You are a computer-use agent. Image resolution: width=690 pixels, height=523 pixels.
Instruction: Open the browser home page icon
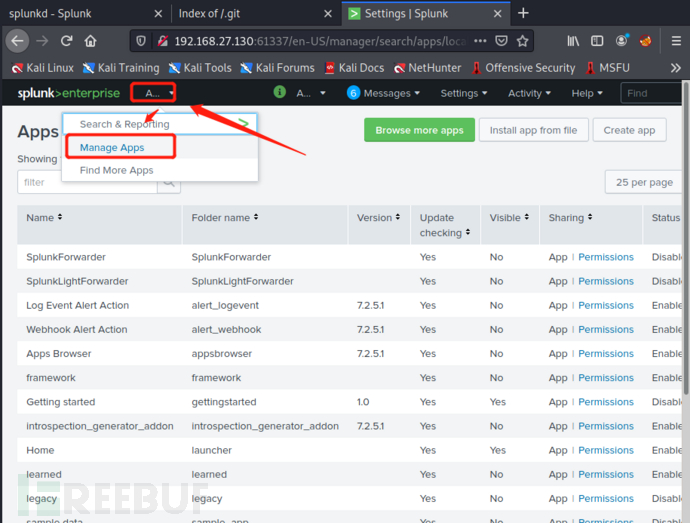(91, 41)
